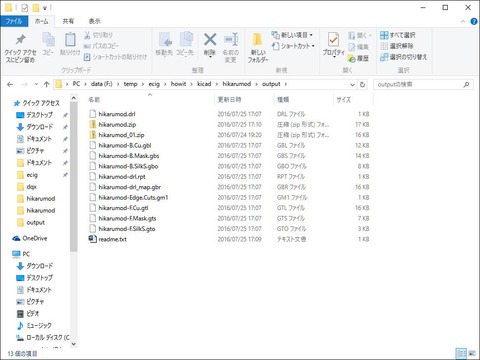480x360 pixels.
Task: Open OneDrive in the navigation pane
Action: pyautogui.click(x=30, y=238)
